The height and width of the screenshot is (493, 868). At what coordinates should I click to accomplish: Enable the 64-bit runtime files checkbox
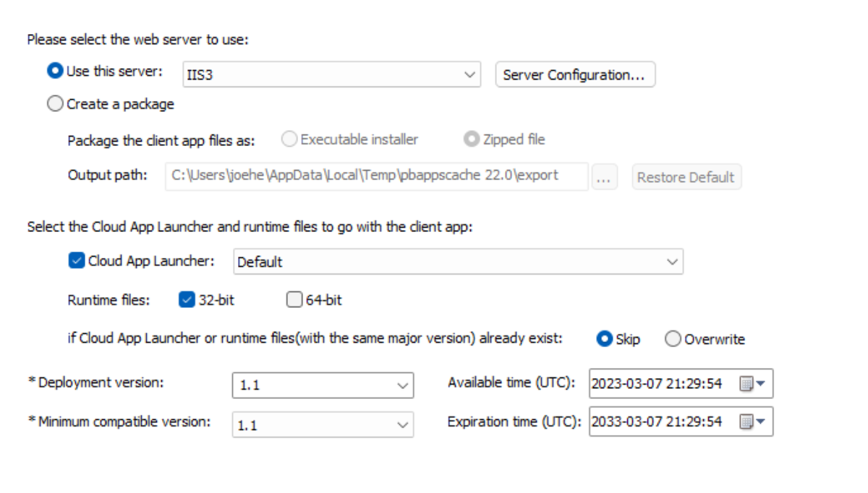[294, 300]
